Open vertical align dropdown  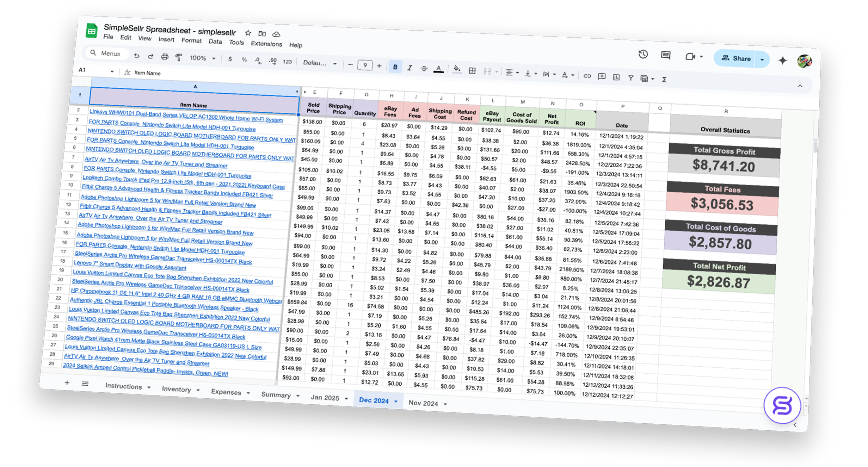[x=531, y=73]
